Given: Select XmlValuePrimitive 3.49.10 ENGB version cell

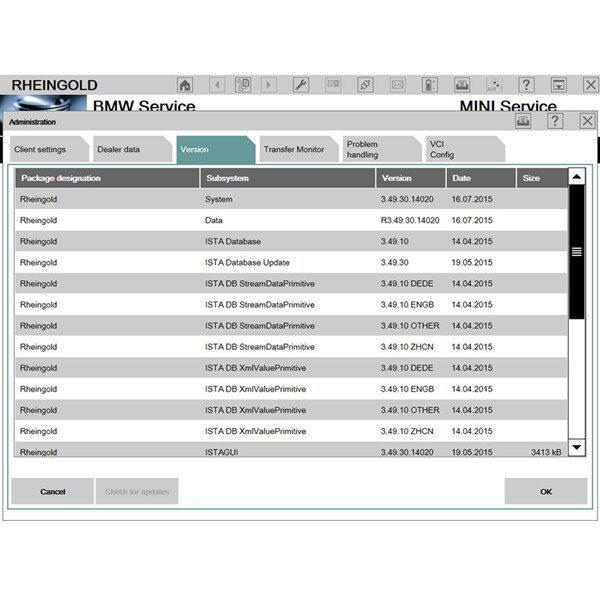Looking at the screenshot, I should pyautogui.click(x=408, y=389).
